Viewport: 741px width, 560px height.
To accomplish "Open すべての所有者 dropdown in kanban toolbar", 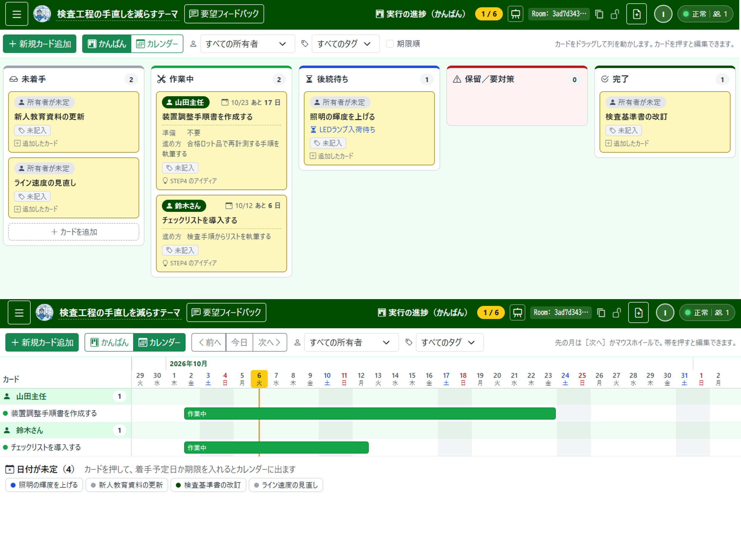I will [x=247, y=44].
